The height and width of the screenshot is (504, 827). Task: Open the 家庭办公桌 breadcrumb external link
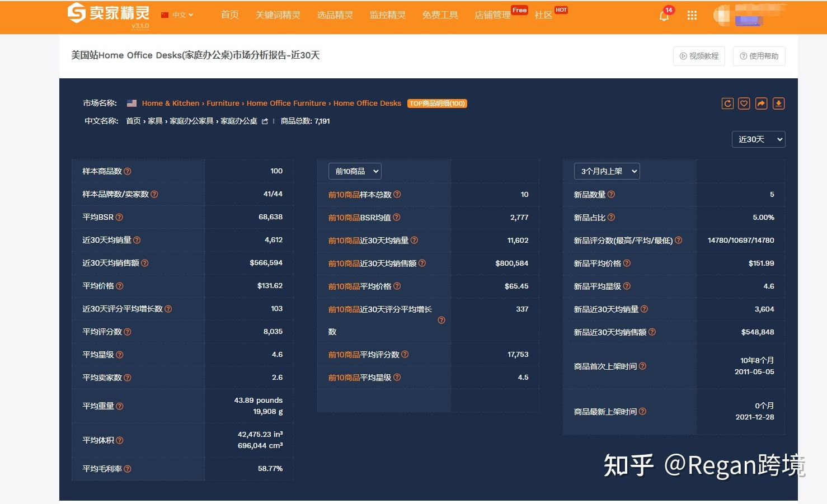coord(265,121)
